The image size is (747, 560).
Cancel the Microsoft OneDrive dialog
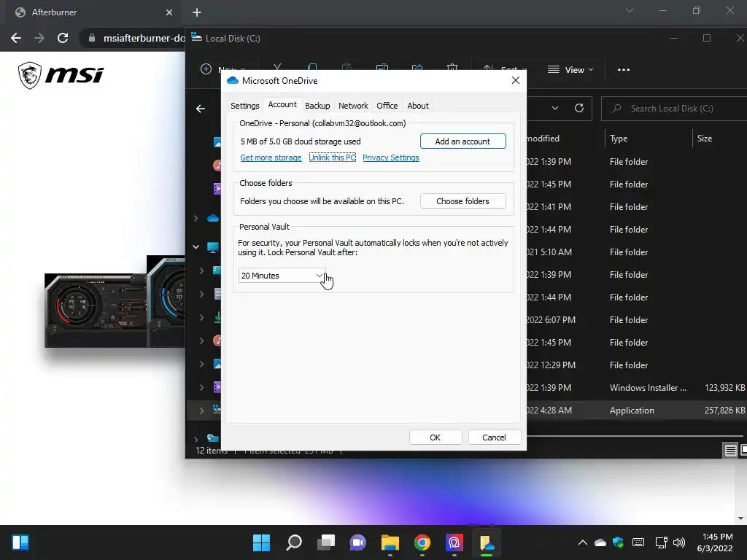click(x=494, y=437)
